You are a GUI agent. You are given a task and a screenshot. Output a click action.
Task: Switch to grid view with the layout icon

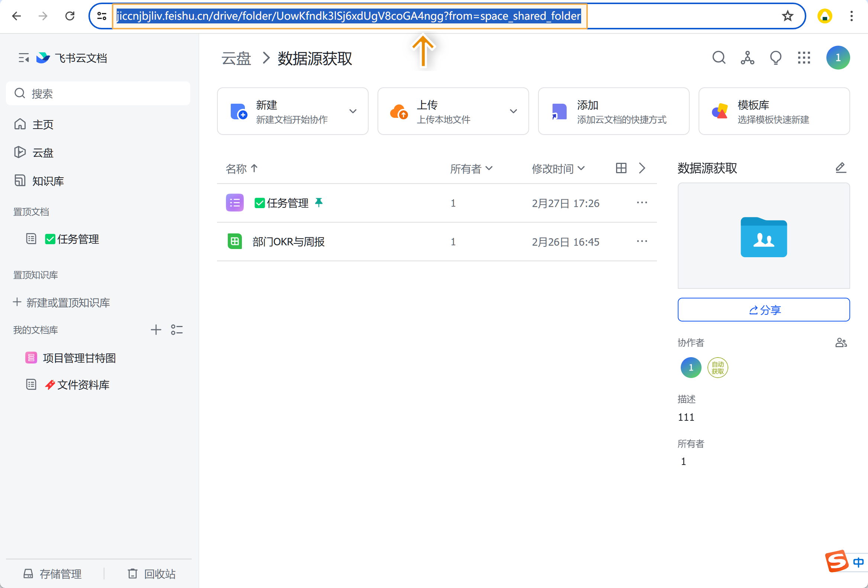point(621,168)
